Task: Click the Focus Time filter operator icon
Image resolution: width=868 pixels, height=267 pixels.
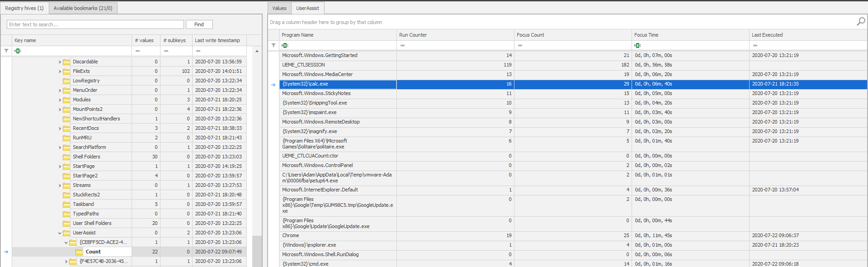Action: pos(637,45)
